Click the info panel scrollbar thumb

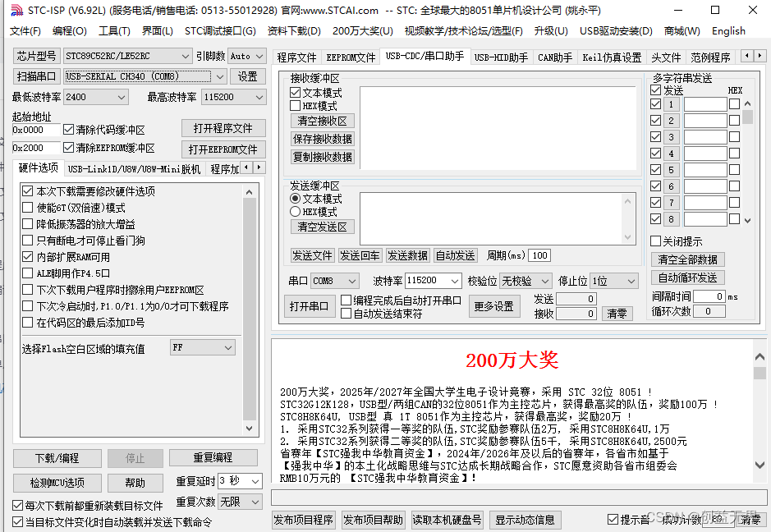(760, 373)
